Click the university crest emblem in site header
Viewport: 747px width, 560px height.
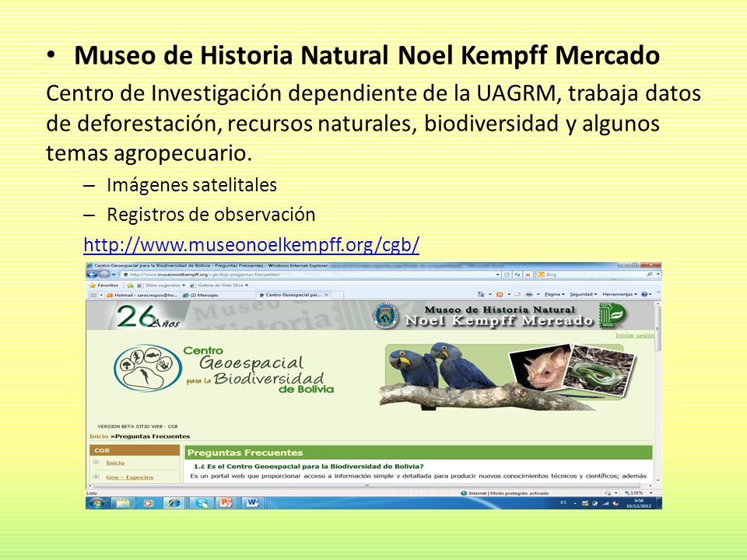(385, 316)
